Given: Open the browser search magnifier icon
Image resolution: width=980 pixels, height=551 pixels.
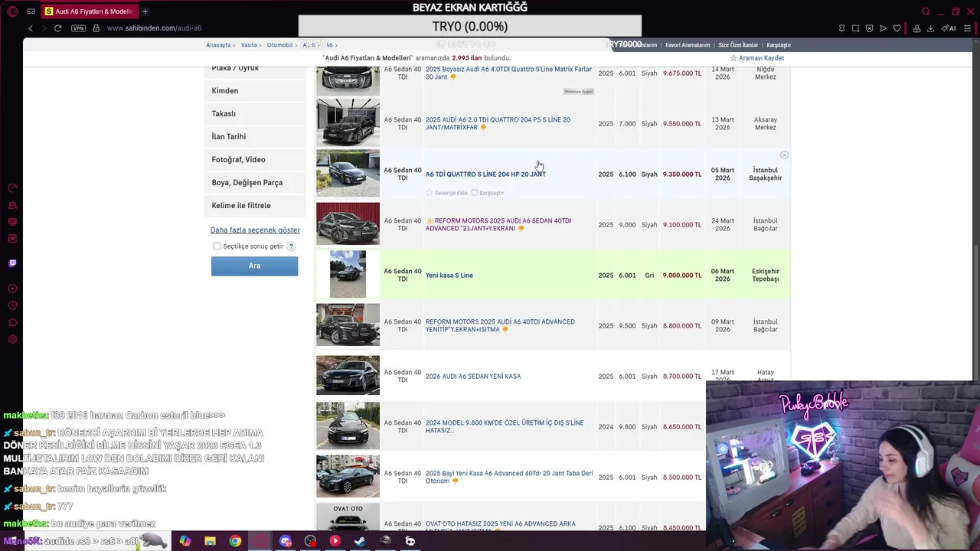Looking at the screenshot, I should [x=926, y=11].
